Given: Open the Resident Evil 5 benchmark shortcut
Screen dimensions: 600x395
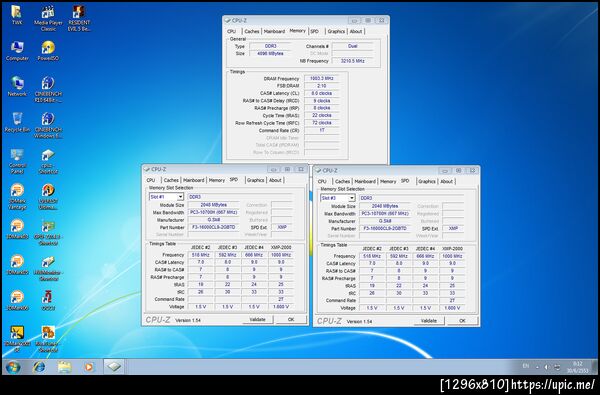Looking at the screenshot, I should click(x=79, y=18).
